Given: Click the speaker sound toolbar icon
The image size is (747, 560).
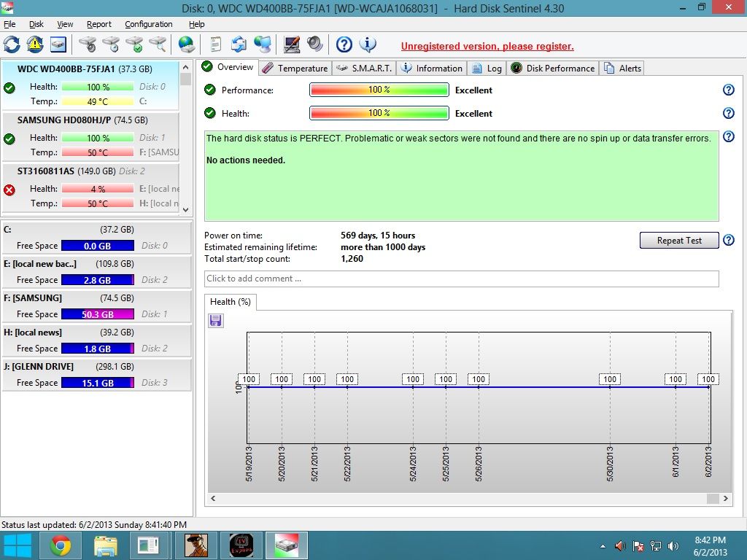Looking at the screenshot, I should click(315, 44).
